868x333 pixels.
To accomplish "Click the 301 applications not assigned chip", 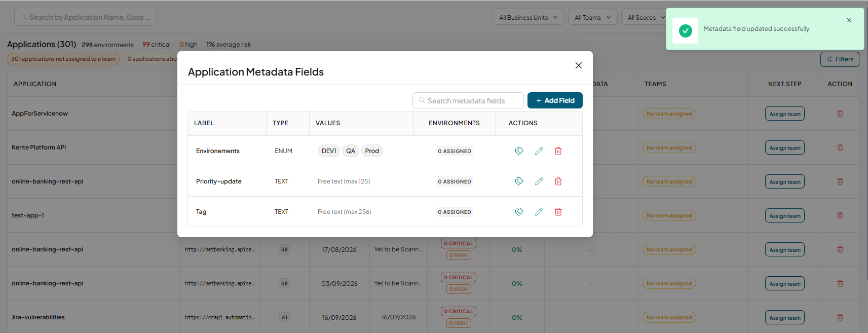I will tap(63, 59).
